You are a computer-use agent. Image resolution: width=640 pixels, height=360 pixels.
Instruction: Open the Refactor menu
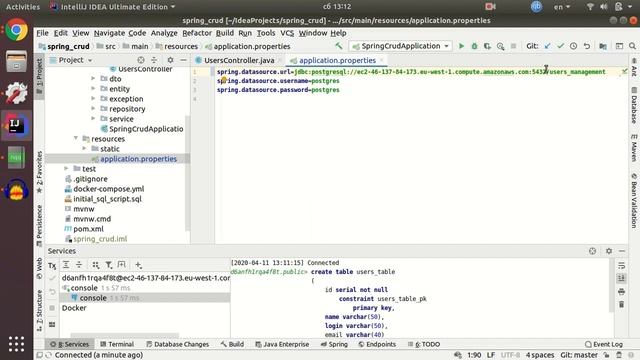pyautogui.click(x=197, y=33)
